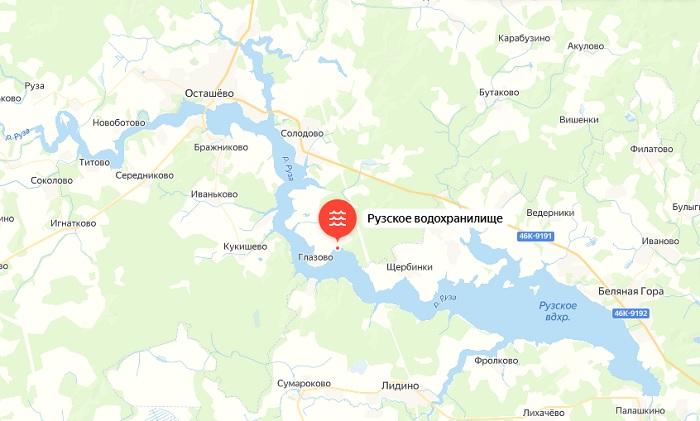
Task: Click the 46К-9191 road badge
Action: (x=535, y=236)
